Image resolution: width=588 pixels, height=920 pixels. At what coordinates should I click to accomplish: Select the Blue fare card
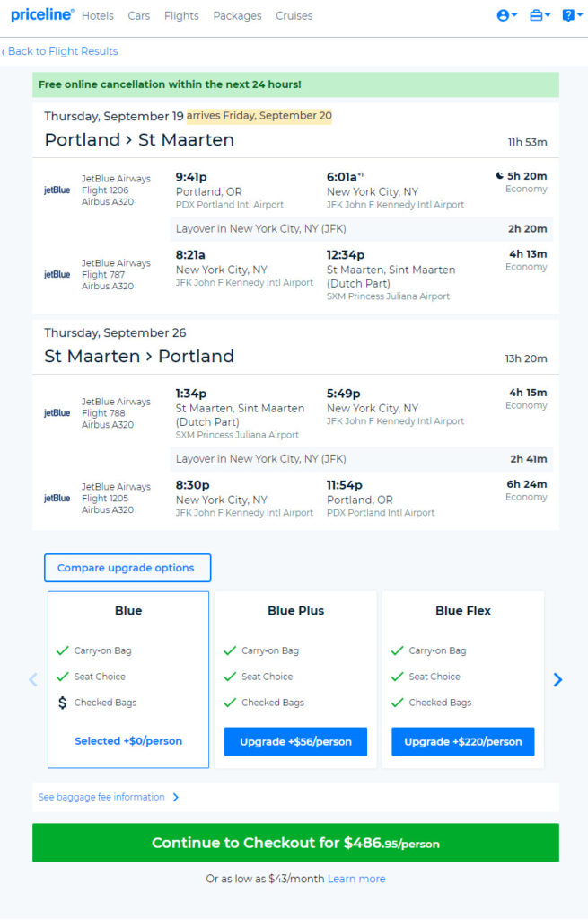click(128, 679)
